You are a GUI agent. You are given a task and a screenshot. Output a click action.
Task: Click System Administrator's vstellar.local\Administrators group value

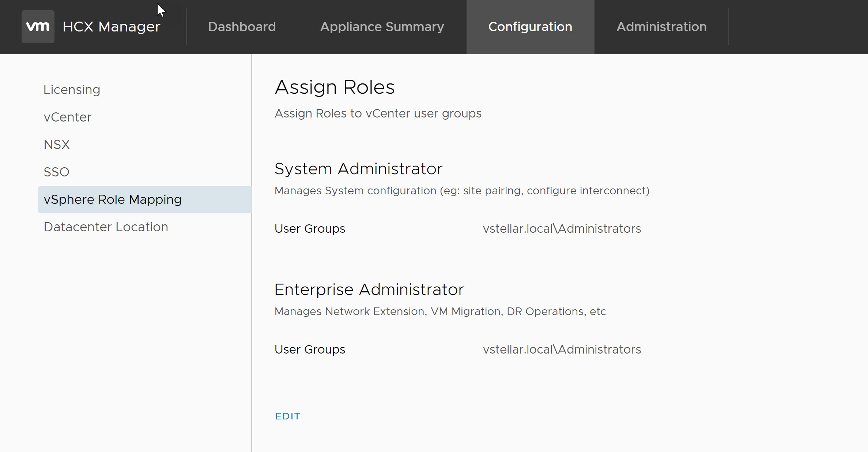click(562, 229)
